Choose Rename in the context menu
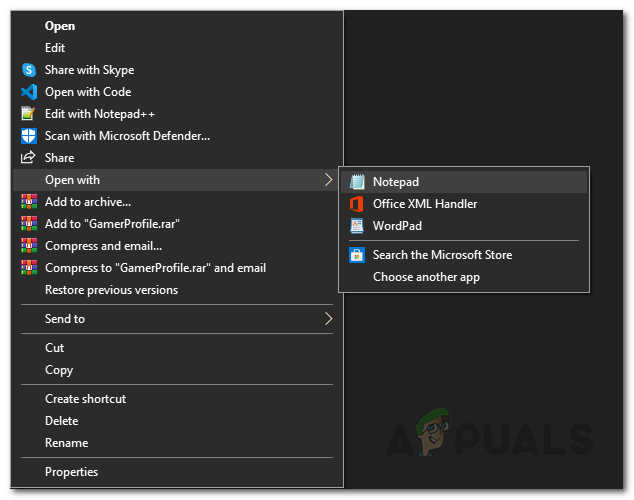The width and height of the screenshot is (634, 500). click(x=66, y=443)
